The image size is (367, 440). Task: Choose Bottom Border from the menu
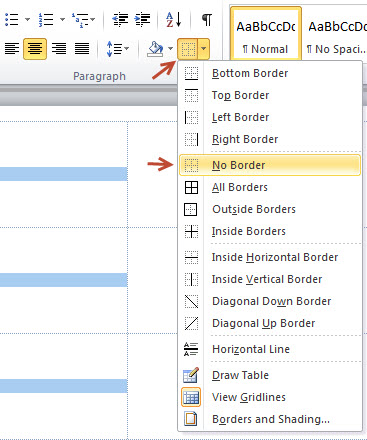(x=270, y=73)
